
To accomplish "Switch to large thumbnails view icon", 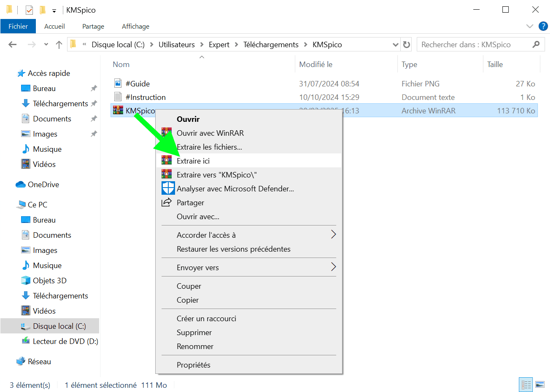I will click(540, 384).
